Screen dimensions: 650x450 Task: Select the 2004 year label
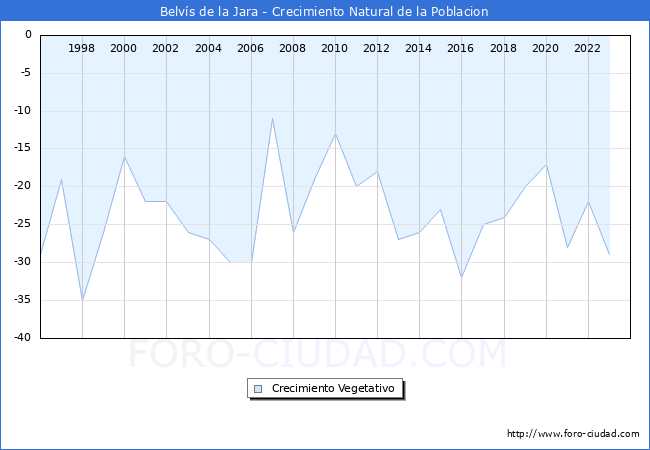(x=208, y=48)
